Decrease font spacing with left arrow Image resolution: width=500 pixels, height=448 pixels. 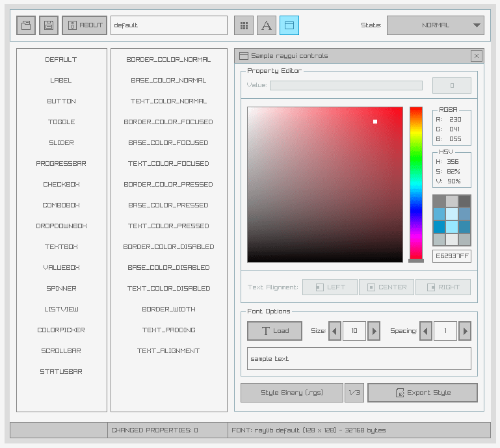(x=426, y=331)
